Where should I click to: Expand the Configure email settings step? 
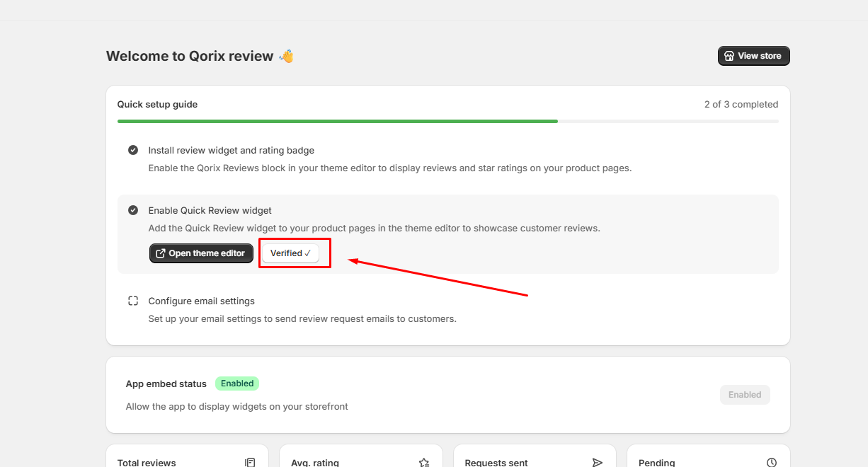pyautogui.click(x=201, y=301)
